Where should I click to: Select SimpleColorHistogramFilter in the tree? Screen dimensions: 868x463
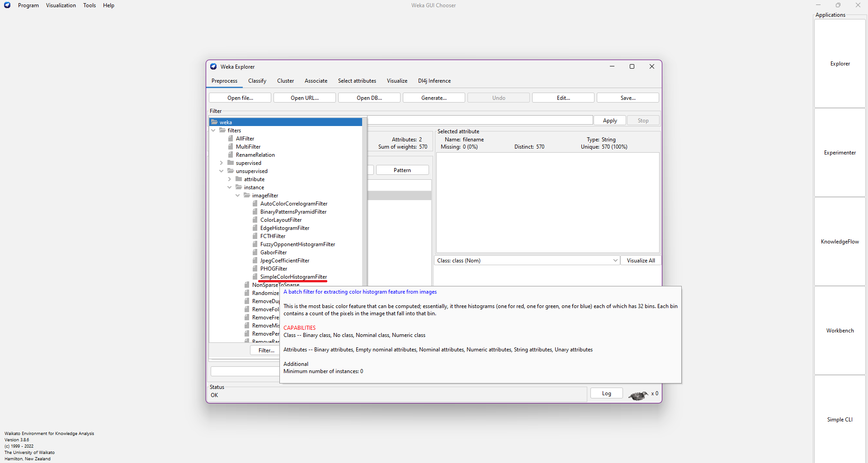pyautogui.click(x=293, y=277)
